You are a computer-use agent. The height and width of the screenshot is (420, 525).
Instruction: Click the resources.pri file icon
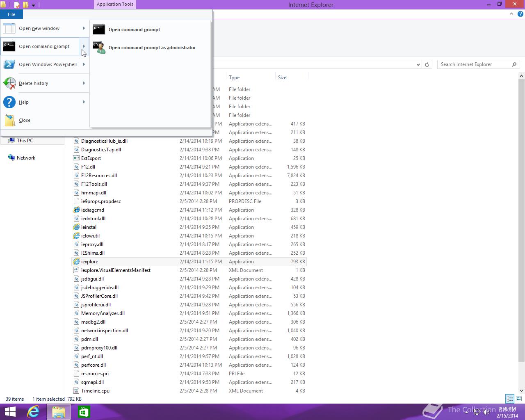tap(76, 374)
